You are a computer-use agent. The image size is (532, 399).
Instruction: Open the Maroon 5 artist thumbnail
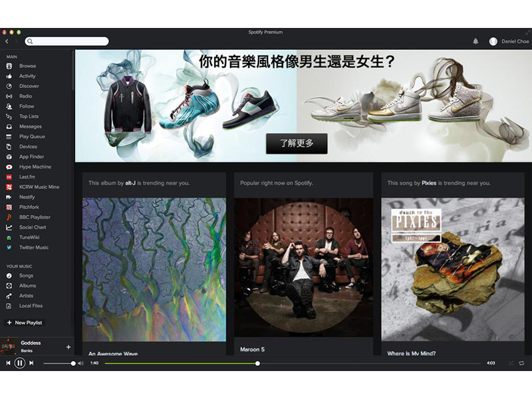(303, 269)
